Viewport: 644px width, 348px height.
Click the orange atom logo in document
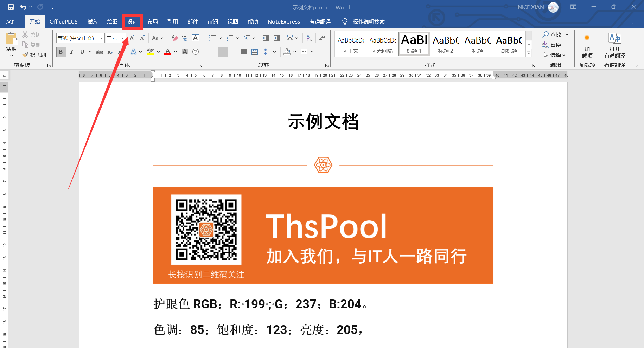point(323,165)
